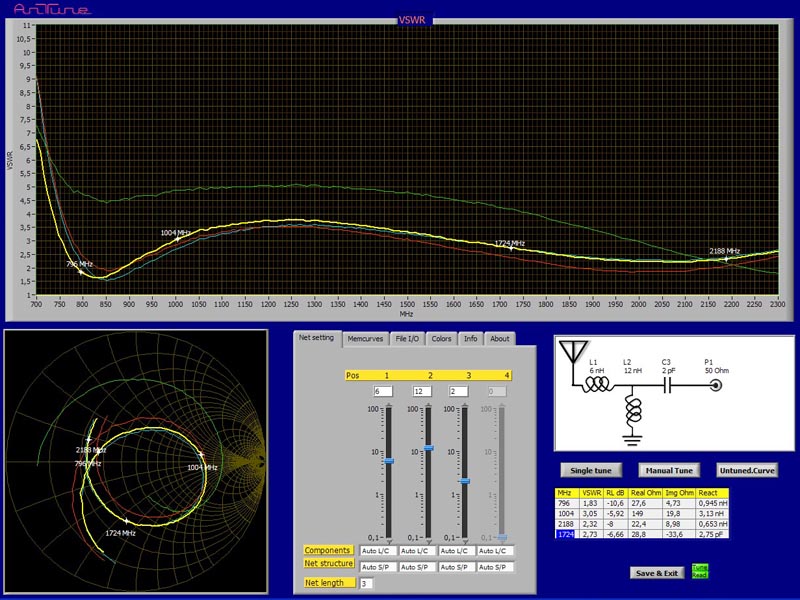
Task: Click the RL dB column header
Action: coord(615,493)
